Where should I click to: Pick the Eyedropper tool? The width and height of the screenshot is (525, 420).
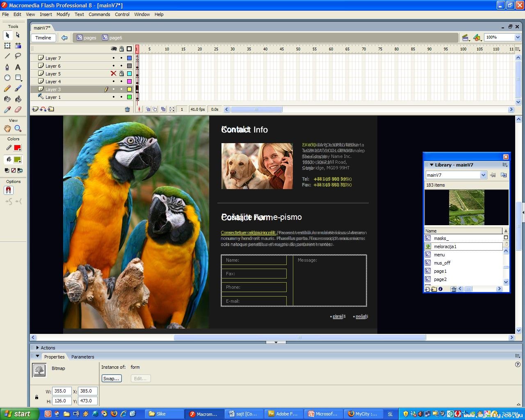7,110
